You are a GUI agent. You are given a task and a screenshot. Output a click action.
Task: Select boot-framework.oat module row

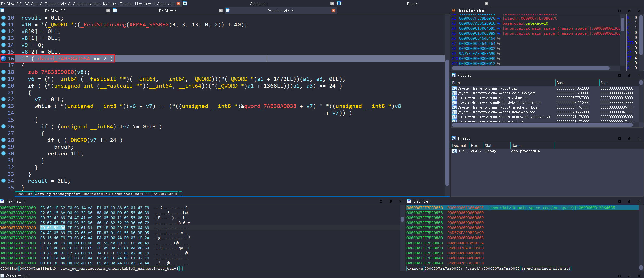(x=545, y=112)
